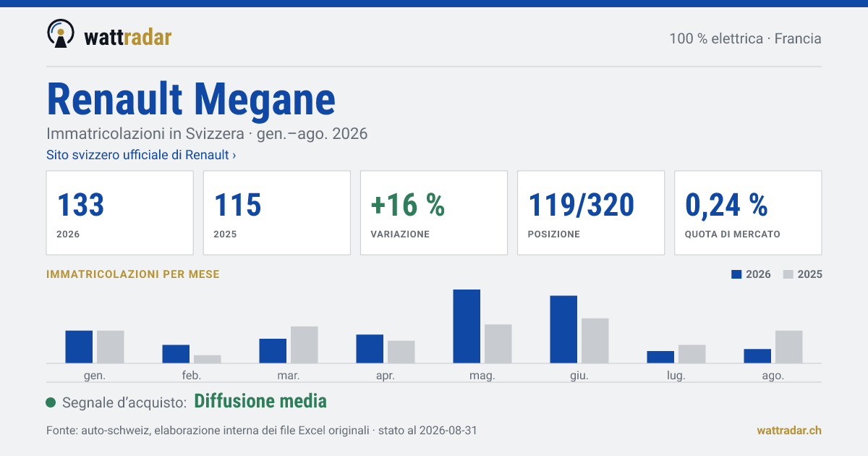
Task: Click the grey 2025 legend swatch
Action: (788, 275)
